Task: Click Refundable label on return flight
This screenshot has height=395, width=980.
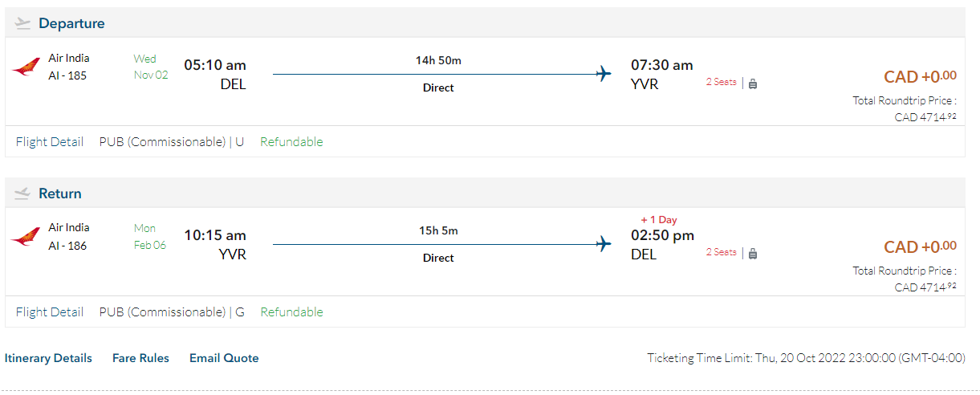Action: [x=291, y=312]
